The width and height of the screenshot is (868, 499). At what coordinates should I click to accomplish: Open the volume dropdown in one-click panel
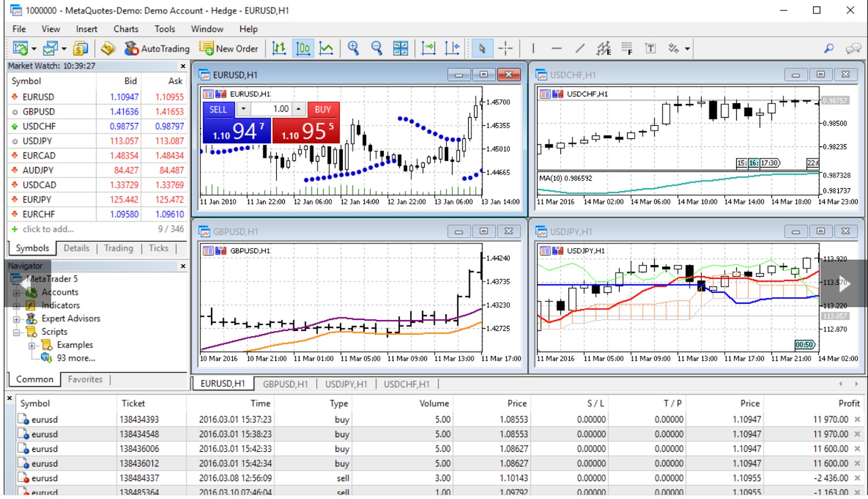tap(243, 109)
